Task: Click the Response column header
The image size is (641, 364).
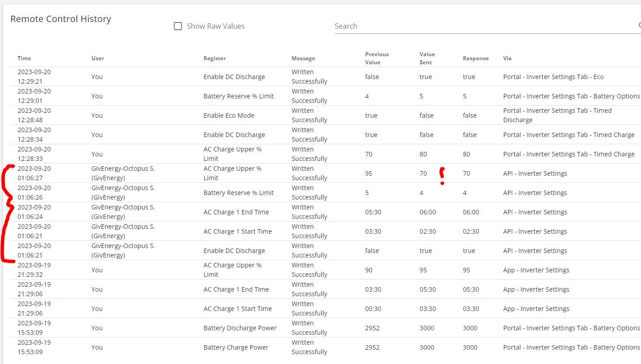Action: pos(476,58)
